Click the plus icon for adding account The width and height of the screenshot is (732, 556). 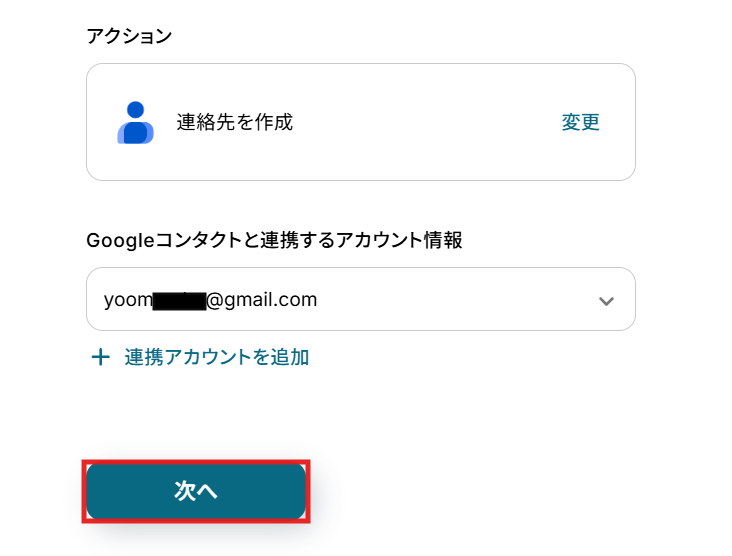click(100, 357)
